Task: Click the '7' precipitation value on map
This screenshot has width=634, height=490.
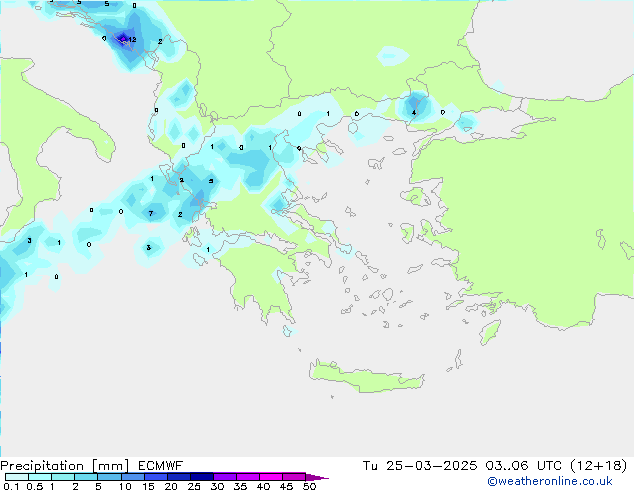Action: [x=151, y=213]
